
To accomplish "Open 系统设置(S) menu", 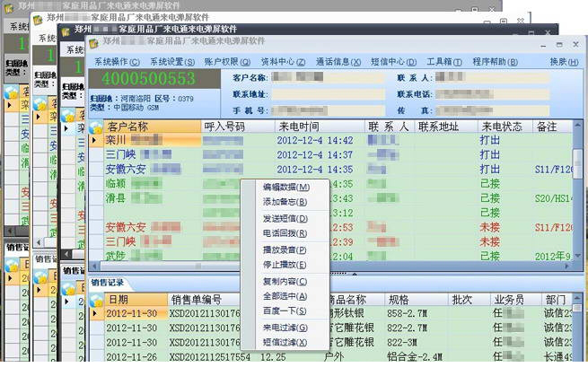I will click(172, 62).
